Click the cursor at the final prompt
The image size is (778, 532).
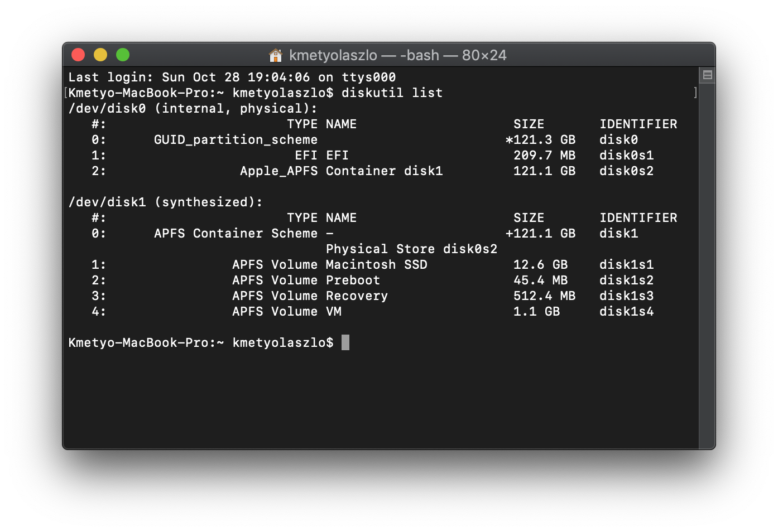(x=345, y=342)
